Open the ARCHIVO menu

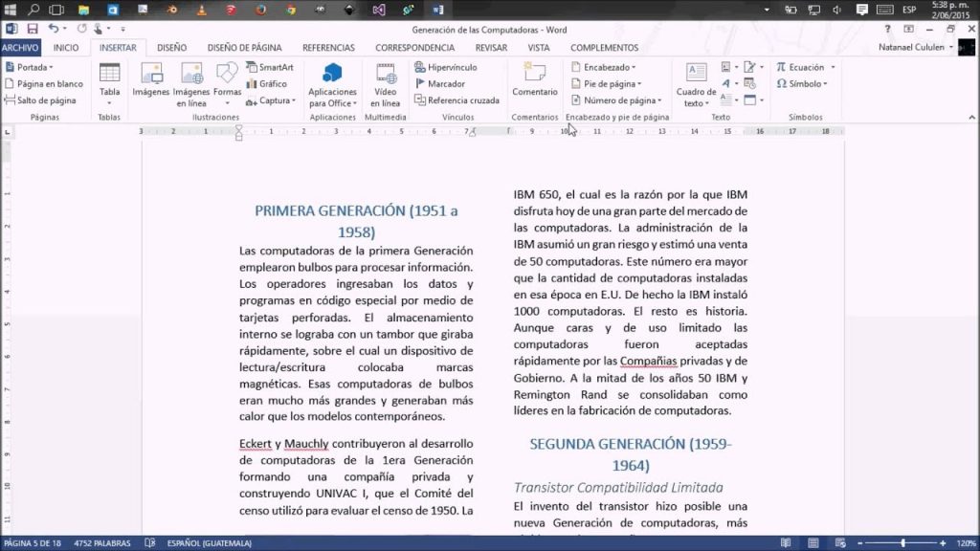(x=20, y=47)
